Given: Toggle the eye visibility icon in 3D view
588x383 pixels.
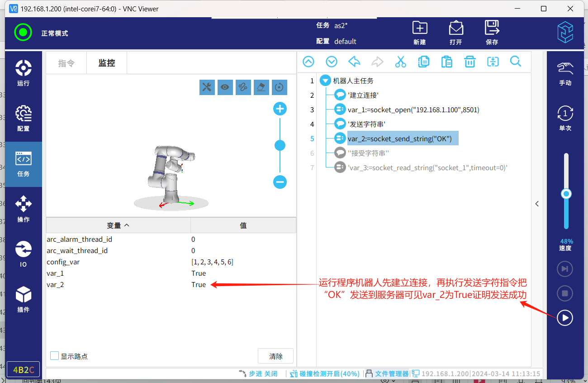Looking at the screenshot, I should click(x=225, y=87).
